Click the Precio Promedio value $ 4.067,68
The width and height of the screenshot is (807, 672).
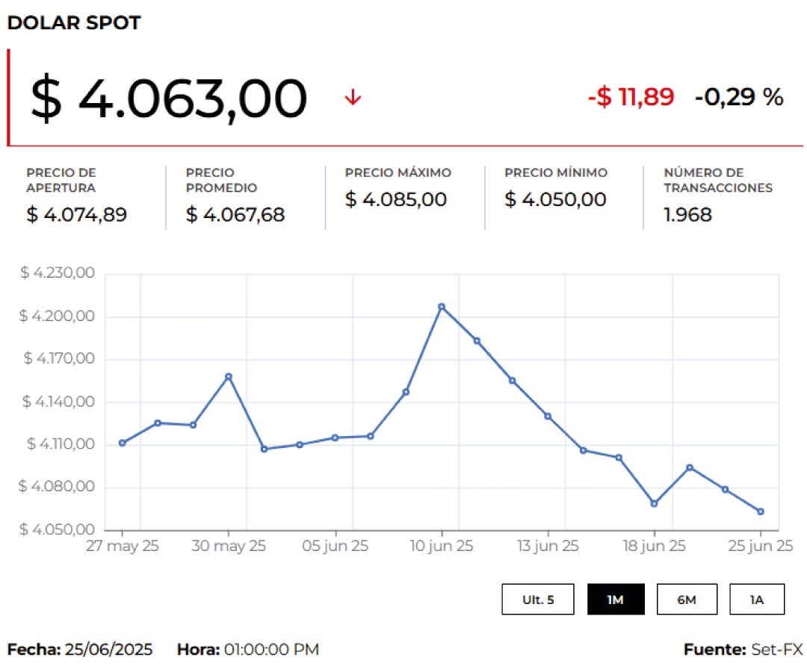pos(235,215)
